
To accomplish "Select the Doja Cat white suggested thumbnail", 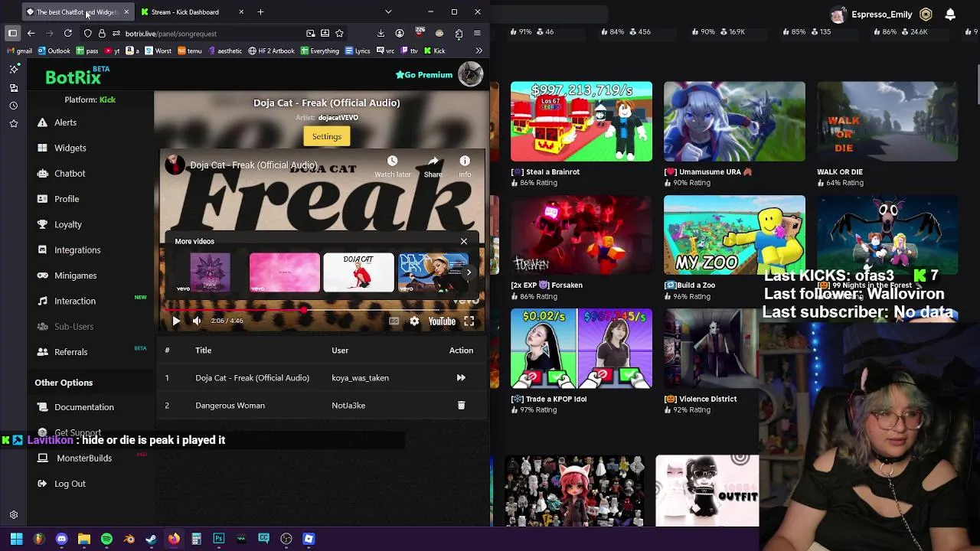I will tap(358, 272).
